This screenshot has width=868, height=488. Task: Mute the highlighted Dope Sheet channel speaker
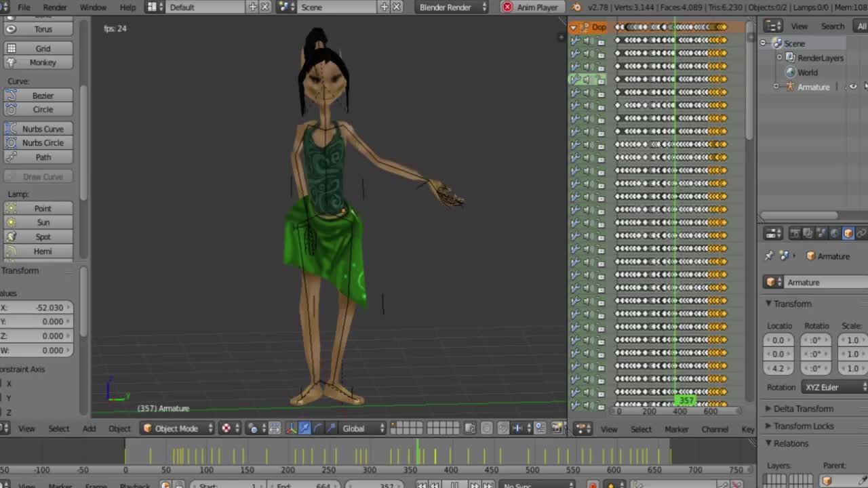587,79
